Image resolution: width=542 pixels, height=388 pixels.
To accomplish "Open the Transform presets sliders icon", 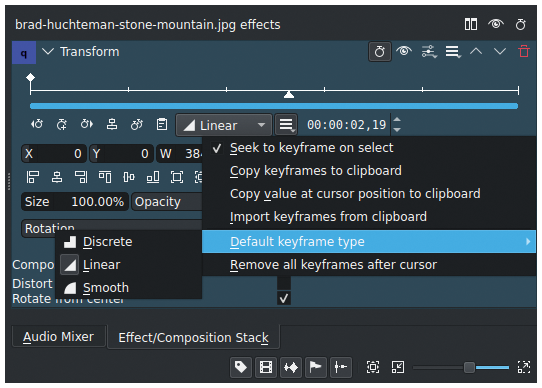I will (x=429, y=52).
